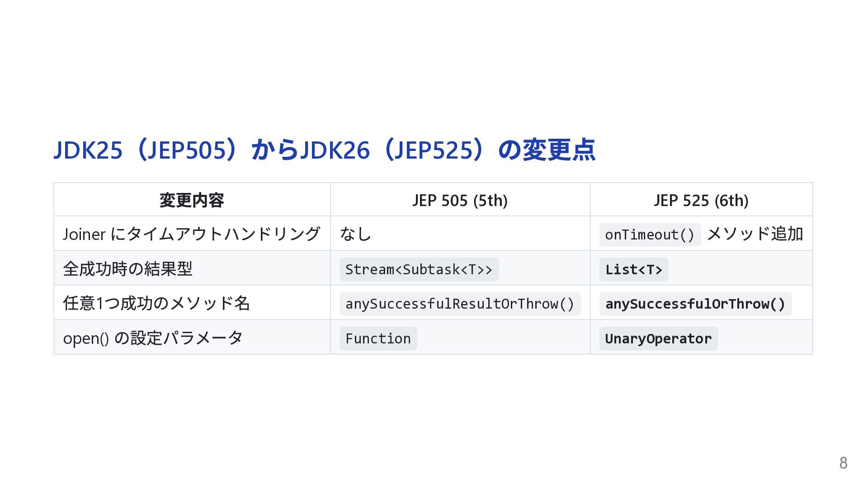Click の変更点 in the slide title
The height and width of the screenshot is (488, 868).
click(x=547, y=150)
